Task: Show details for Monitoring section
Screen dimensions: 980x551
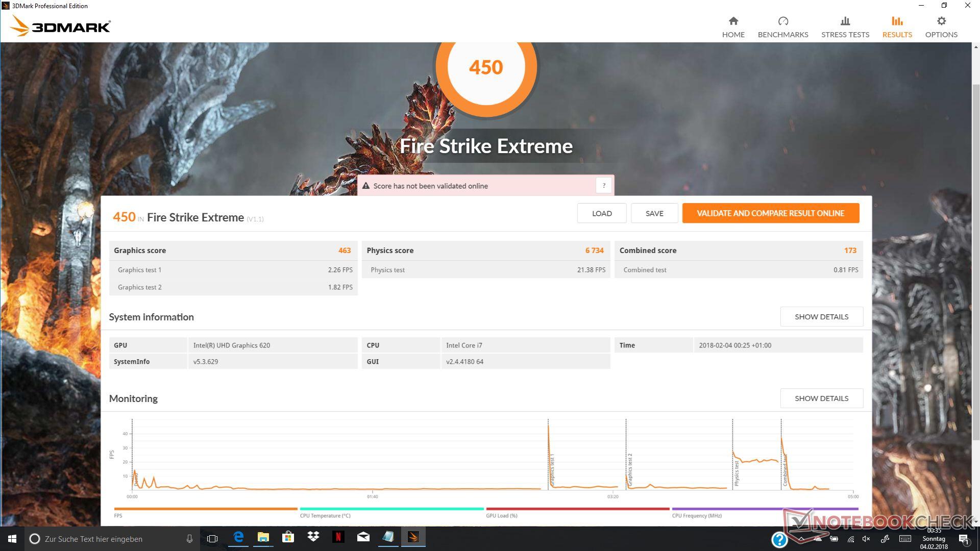Action: 821,398
